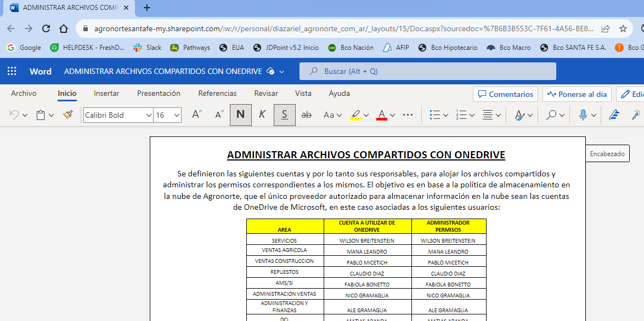The image size is (644, 321).
Task: Click the WILSON BREITENSTEIN cell under CUENTA A UTILIZAR
Action: 368,240
